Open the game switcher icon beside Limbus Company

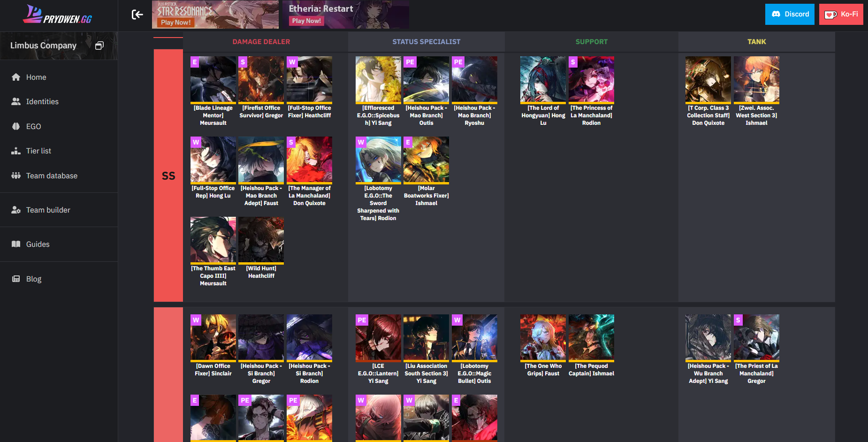tap(99, 46)
